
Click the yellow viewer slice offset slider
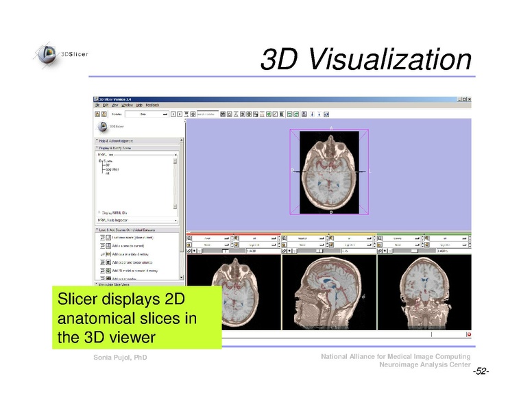319,251
